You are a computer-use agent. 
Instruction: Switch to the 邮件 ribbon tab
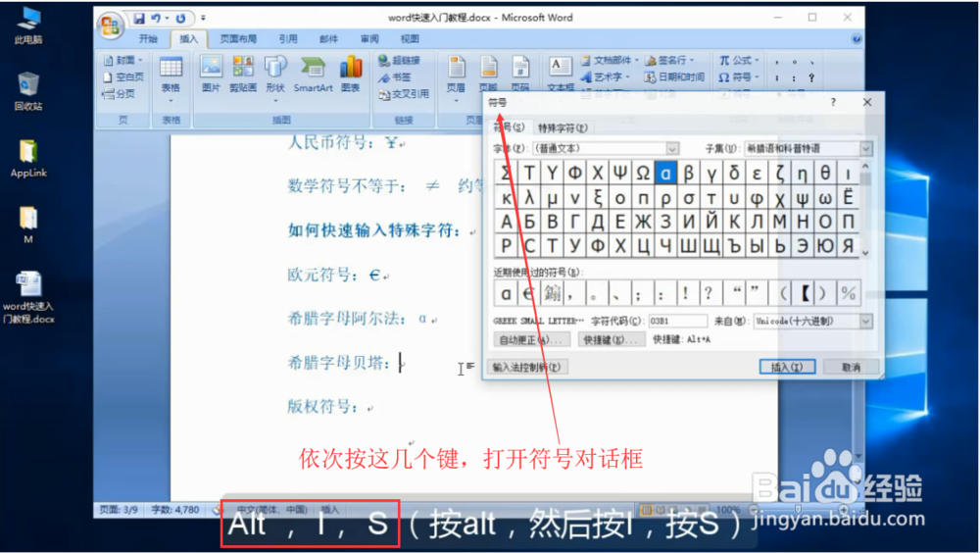(328, 39)
